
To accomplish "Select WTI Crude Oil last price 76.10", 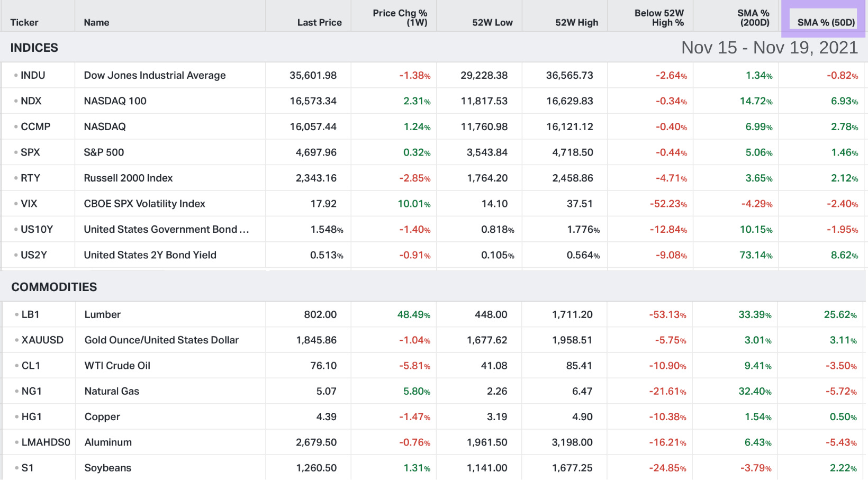I will point(323,365).
